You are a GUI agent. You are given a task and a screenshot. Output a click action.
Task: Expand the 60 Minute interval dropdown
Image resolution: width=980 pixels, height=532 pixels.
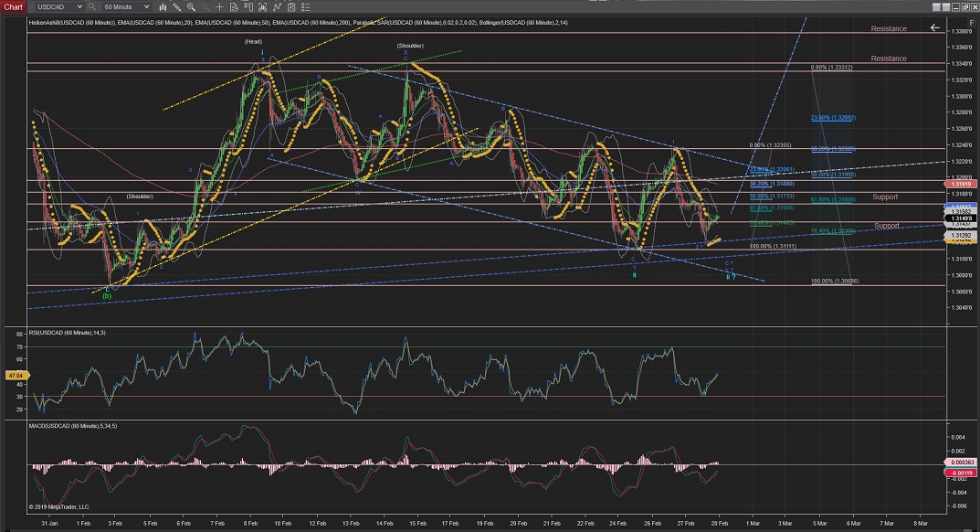pos(146,6)
